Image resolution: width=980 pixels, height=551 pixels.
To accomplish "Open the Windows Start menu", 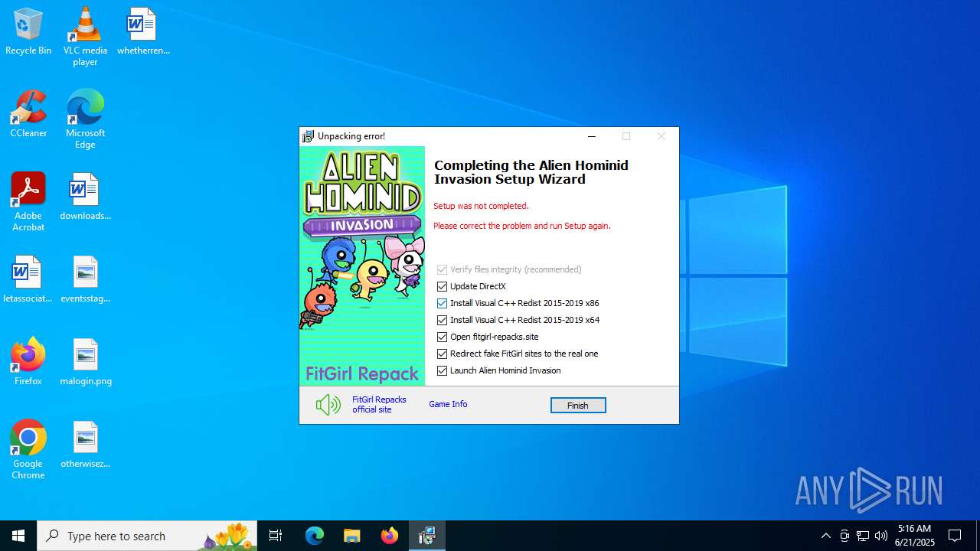I will (18, 536).
